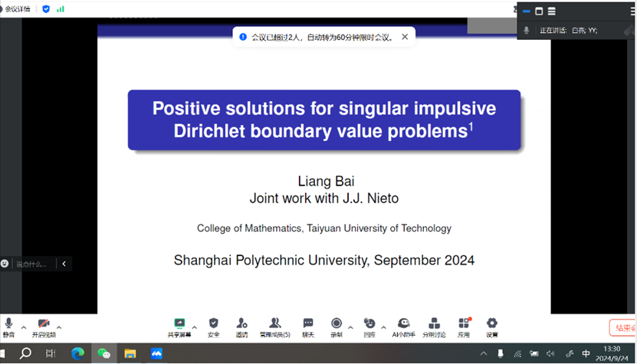This screenshot has height=364, width=637.
Task: Open the Invite (邀请) panel
Action: pyautogui.click(x=241, y=325)
